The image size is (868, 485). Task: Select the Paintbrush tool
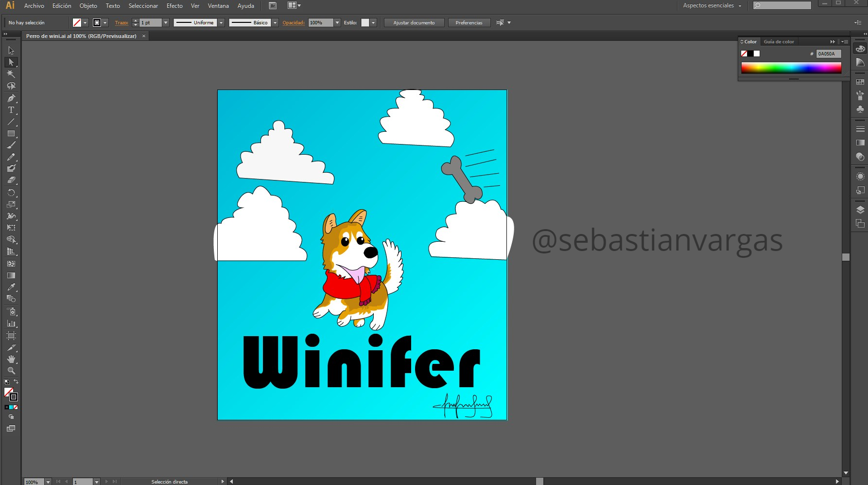[x=11, y=145]
